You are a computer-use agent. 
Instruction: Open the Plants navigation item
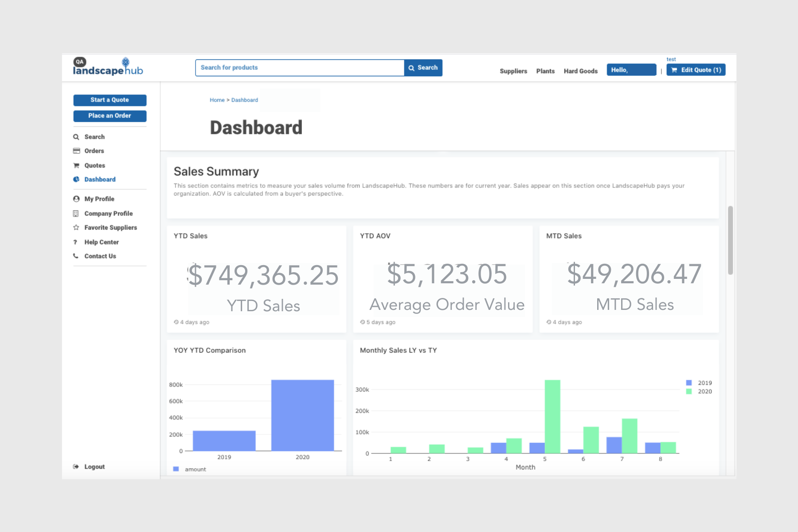[545, 71]
